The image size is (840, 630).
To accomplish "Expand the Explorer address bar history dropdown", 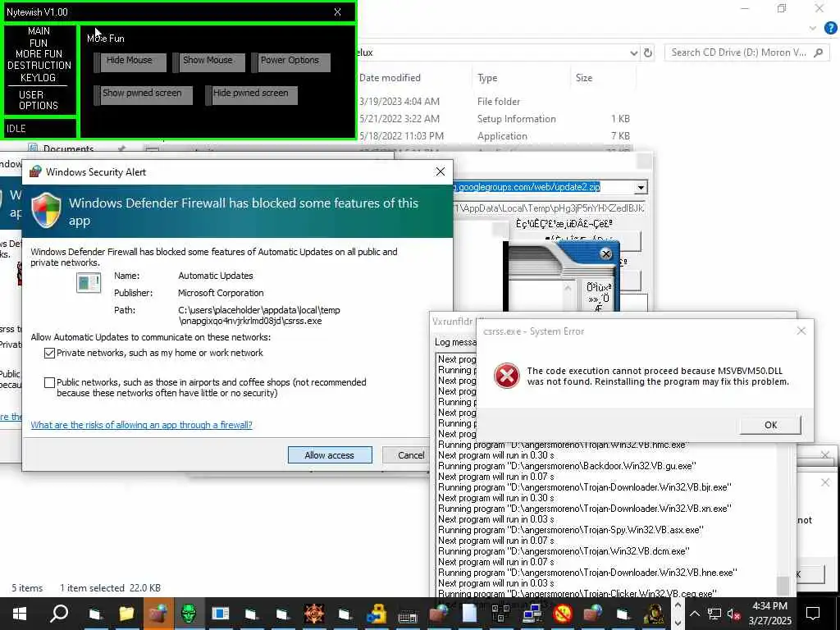I will 634,52.
